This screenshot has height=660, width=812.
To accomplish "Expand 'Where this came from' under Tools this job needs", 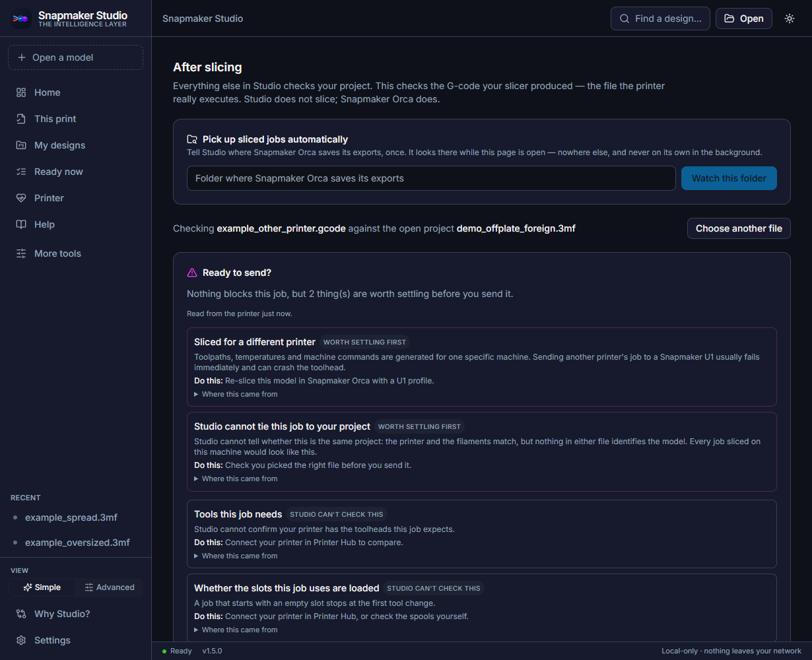I will [x=236, y=556].
